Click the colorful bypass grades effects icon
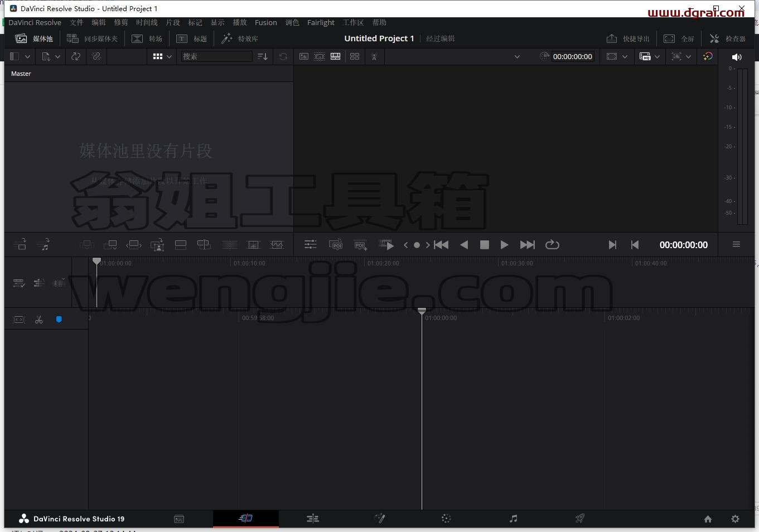 click(708, 56)
